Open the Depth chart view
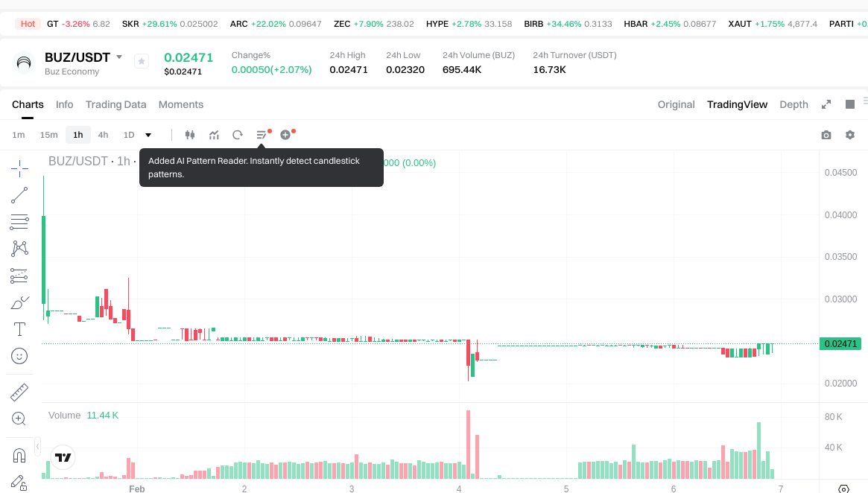The width and height of the screenshot is (868, 493). coord(793,104)
